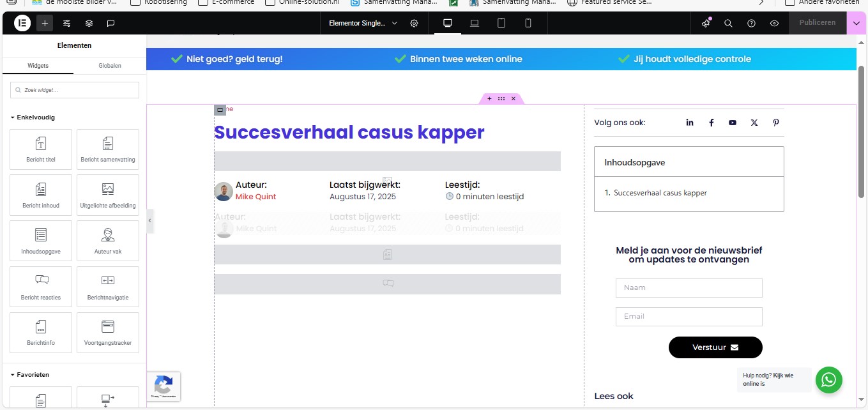Switch to the Globalen tab
868x410 pixels.
coord(110,66)
